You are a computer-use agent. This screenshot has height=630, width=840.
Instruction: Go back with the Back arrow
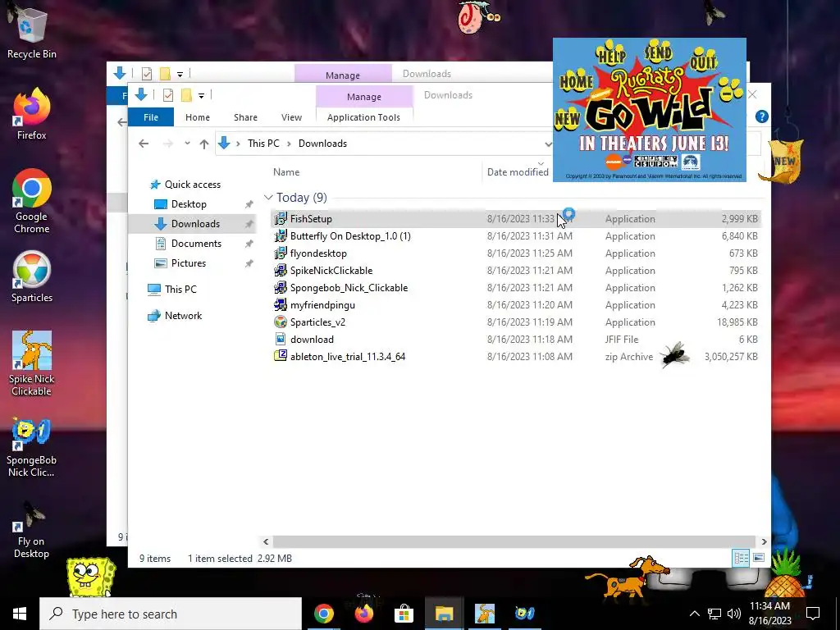[143, 144]
